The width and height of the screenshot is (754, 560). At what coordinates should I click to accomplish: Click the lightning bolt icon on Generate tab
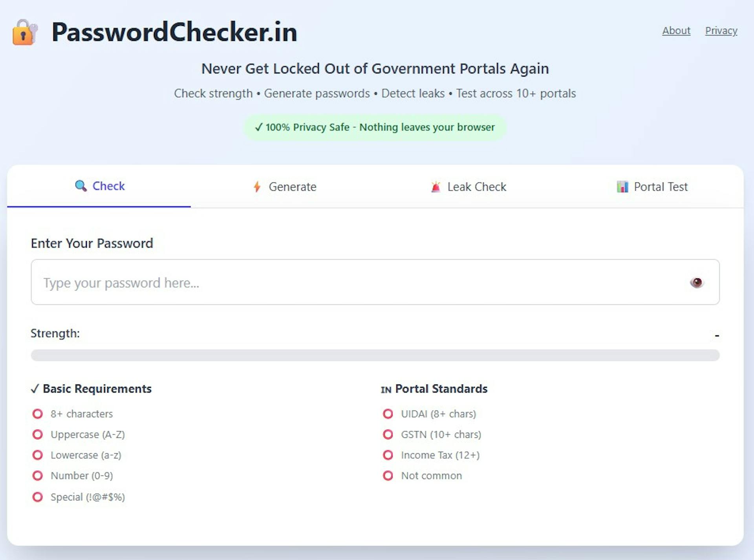tap(258, 187)
